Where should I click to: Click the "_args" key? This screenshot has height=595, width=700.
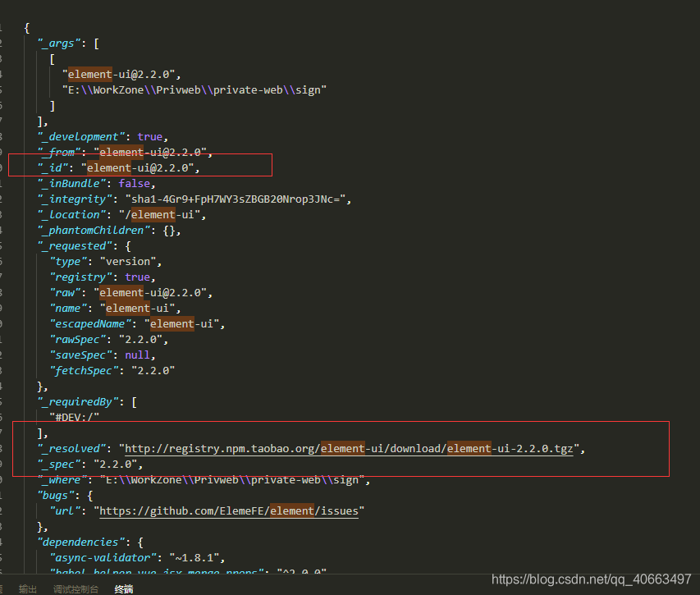59,43
